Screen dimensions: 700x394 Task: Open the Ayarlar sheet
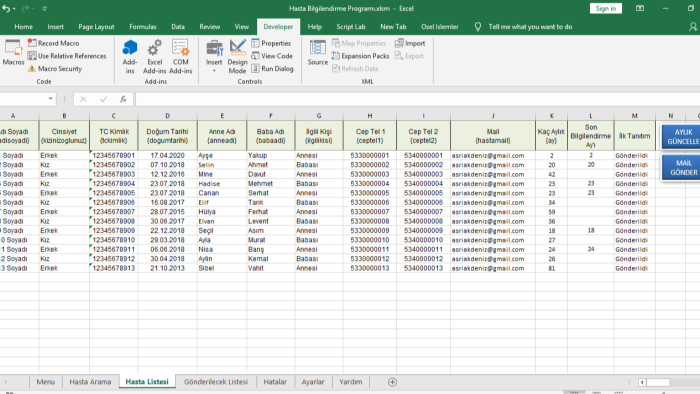coord(313,382)
